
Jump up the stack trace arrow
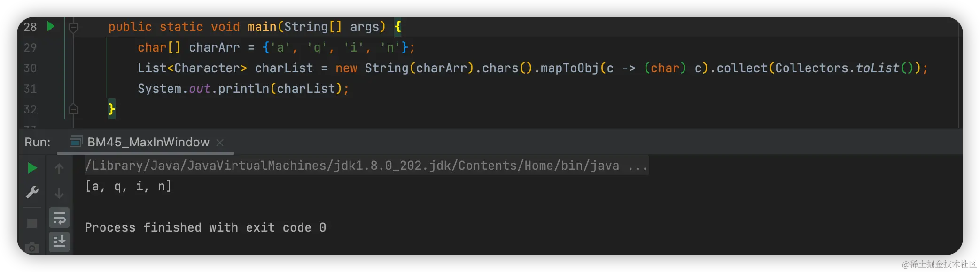(59, 169)
